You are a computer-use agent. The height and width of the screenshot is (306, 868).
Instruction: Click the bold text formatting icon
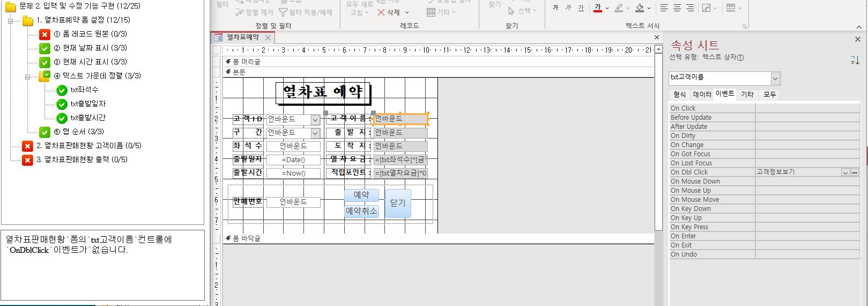tap(555, 8)
